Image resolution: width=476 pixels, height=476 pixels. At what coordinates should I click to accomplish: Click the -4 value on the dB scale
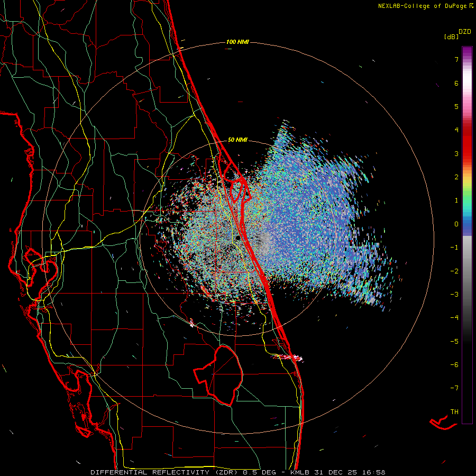(454, 318)
